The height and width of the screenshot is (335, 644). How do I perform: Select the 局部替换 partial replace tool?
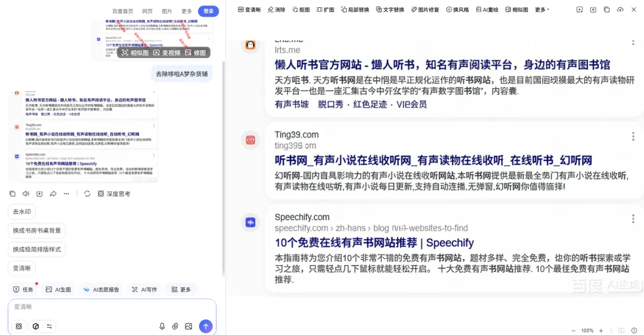(x=355, y=10)
